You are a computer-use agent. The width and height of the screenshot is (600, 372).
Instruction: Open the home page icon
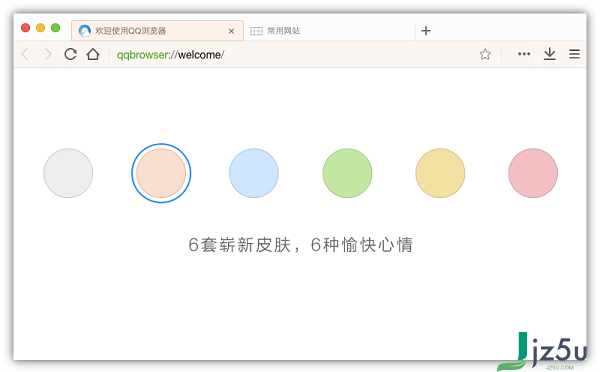tap(93, 54)
